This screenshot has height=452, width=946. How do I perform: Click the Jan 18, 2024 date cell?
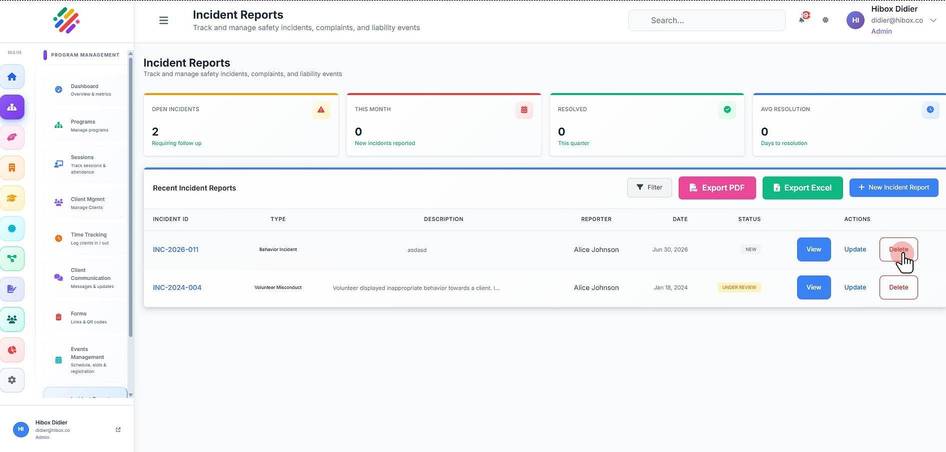(670, 287)
